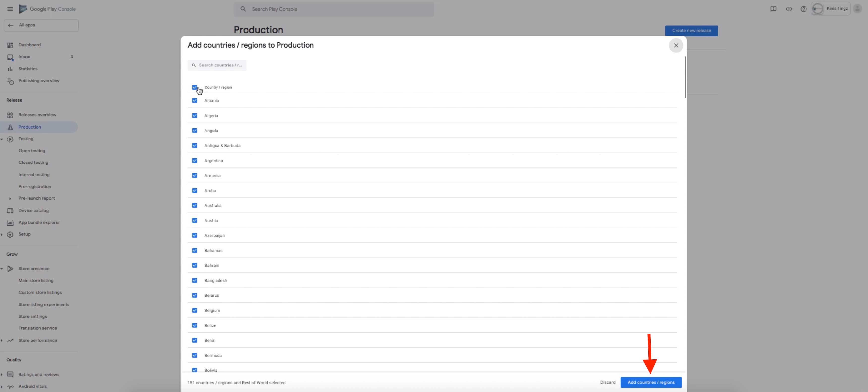Click the dialog's vertical scrollbar

[685, 77]
